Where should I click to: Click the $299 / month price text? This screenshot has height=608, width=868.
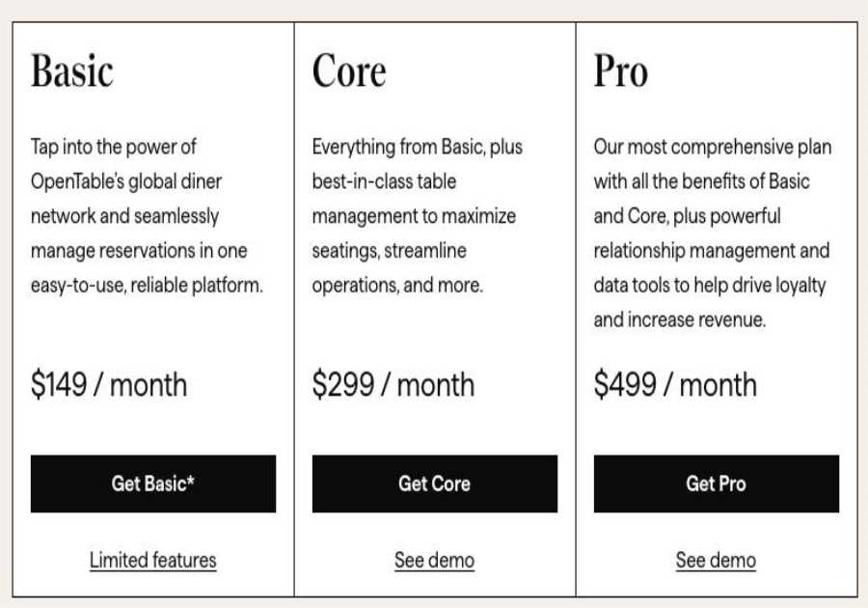click(393, 384)
